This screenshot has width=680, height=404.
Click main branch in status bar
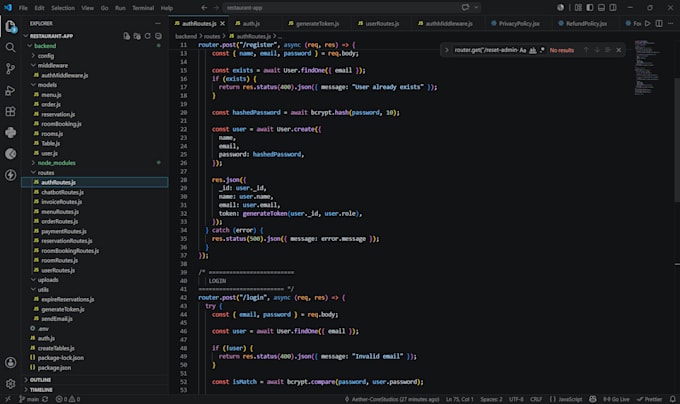coord(29,399)
